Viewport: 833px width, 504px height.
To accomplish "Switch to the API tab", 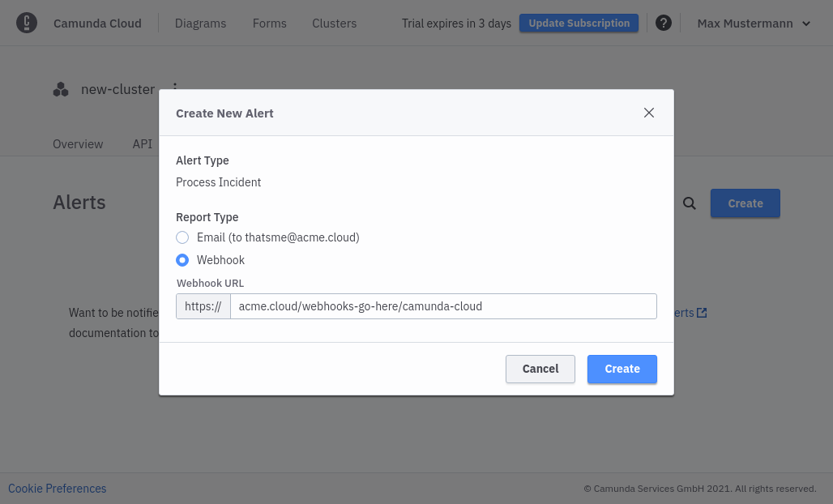I will point(142,143).
